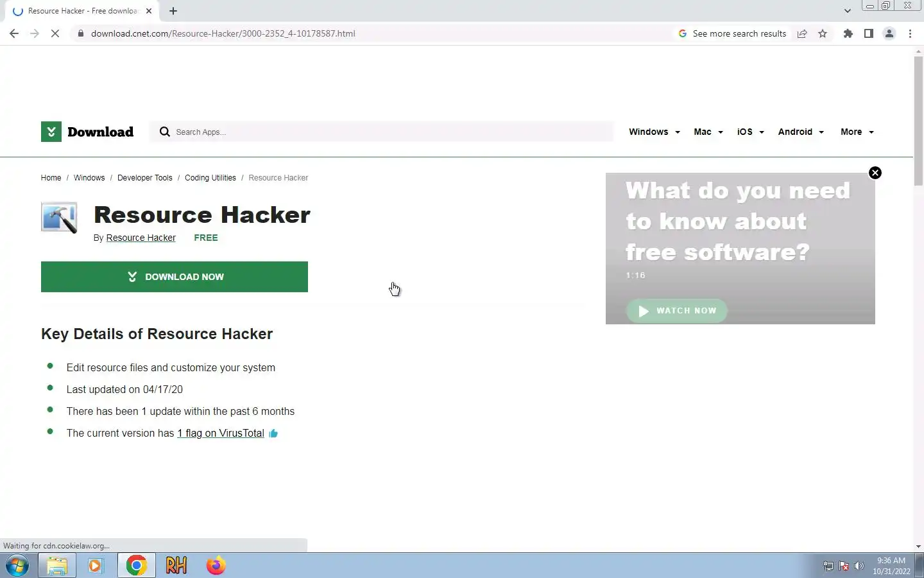Click the green Download site logo
Image resolution: width=924 pixels, height=578 pixels.
[87, 132]
